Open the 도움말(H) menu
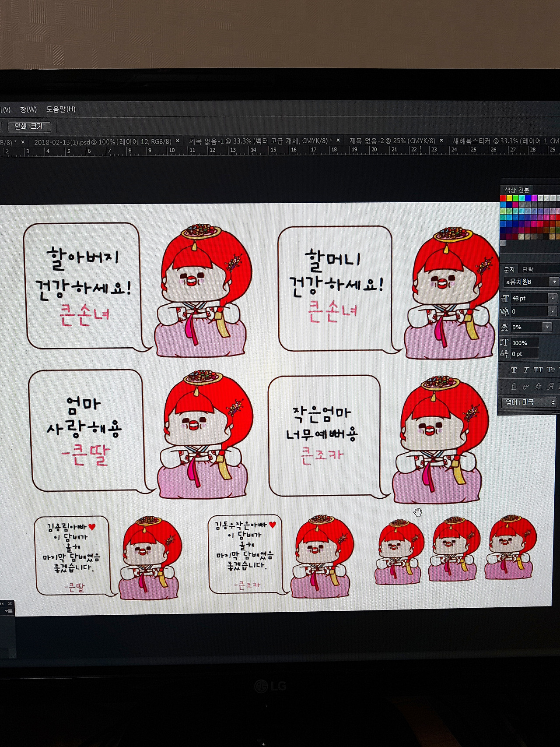This screenshot has width=560, height=747. (x=61, y=109)
